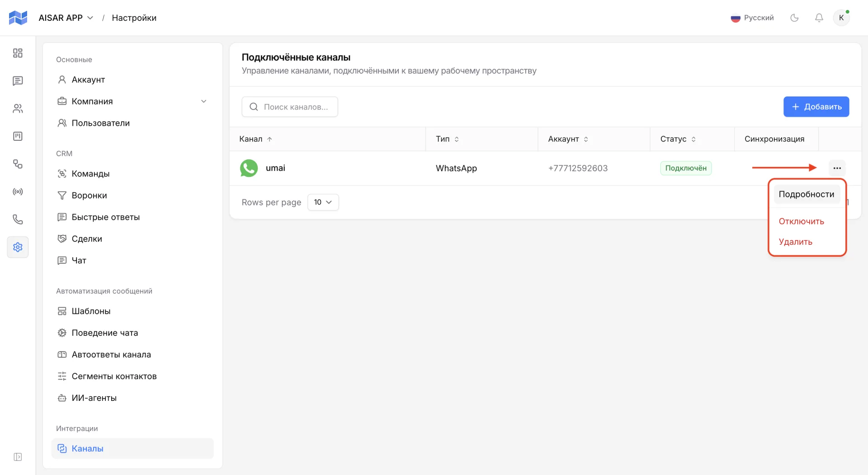Open the phone calls icon in left rail
Viewport: 868px width, 475px height.
[18, 219]
